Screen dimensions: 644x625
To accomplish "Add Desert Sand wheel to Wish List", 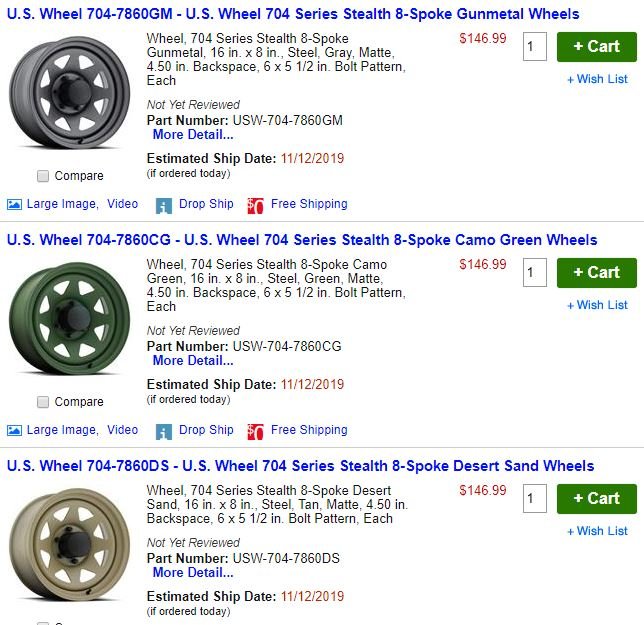I will (597, 531).
